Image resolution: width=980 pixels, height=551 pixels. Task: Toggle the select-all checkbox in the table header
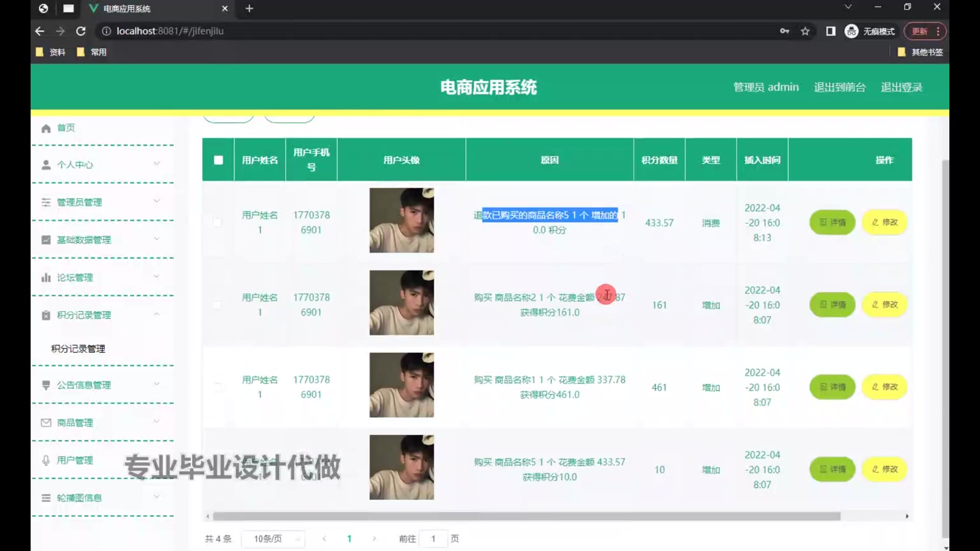[x=218, y=160]
